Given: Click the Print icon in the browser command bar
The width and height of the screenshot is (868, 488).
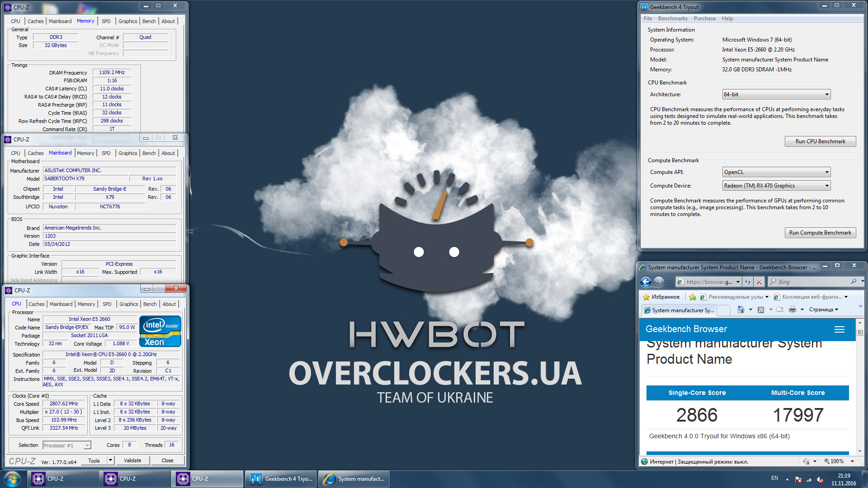Looking at the screenshot, I should tap(793, 310).
